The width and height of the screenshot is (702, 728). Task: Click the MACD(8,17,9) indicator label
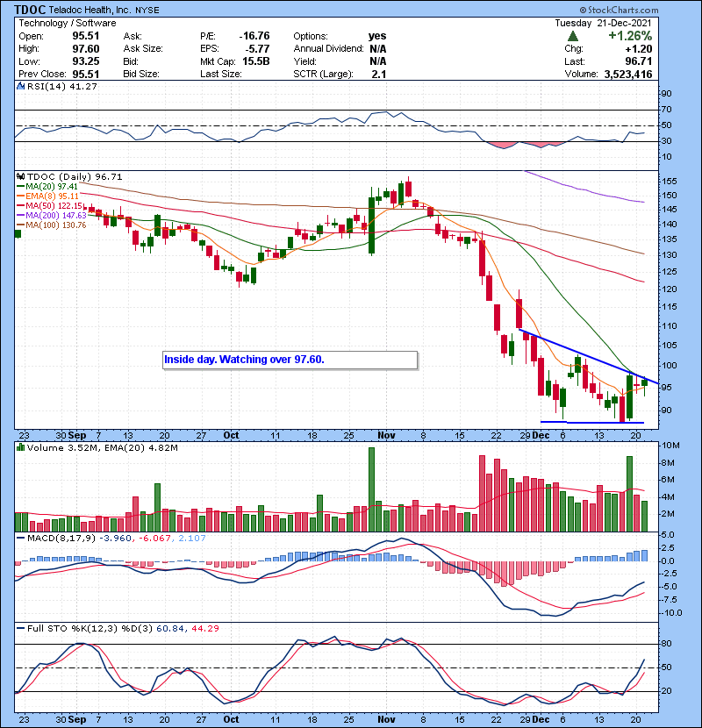[61, 539]
